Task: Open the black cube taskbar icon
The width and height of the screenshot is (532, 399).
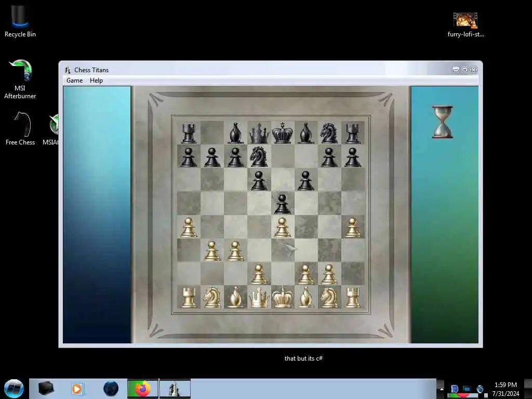Action: click(46, 389)
